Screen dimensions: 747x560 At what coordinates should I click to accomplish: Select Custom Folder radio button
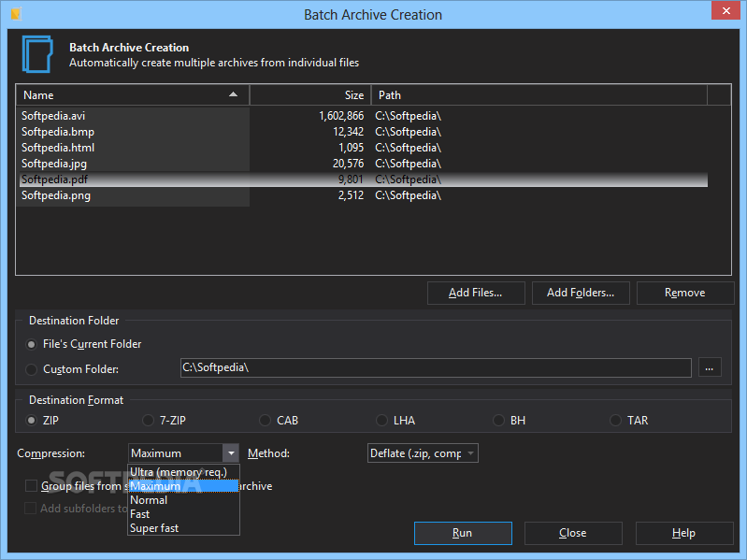click(x=31, y=369)
